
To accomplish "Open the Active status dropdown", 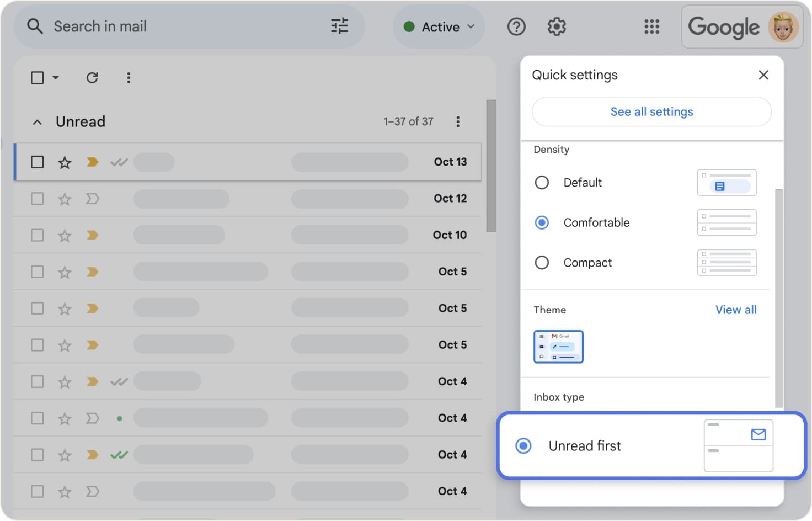I will click(x=439, y=26).
